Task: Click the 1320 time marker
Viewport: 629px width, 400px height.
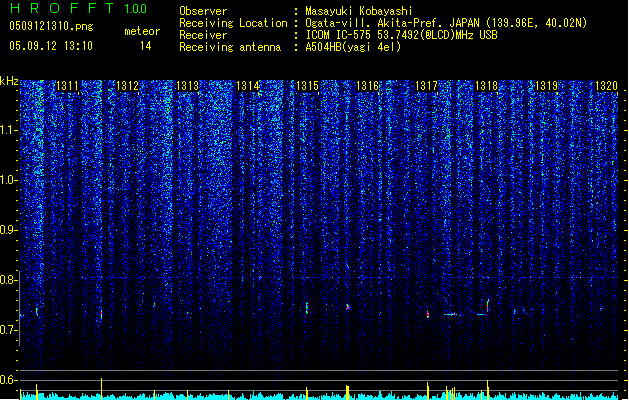Action: click(606, 86)
